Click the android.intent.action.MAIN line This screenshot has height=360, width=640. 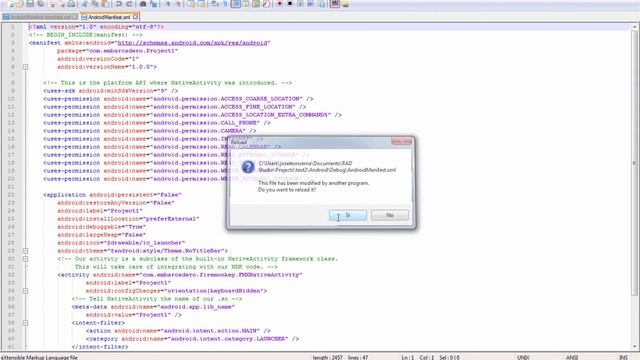tap(178, 331)
